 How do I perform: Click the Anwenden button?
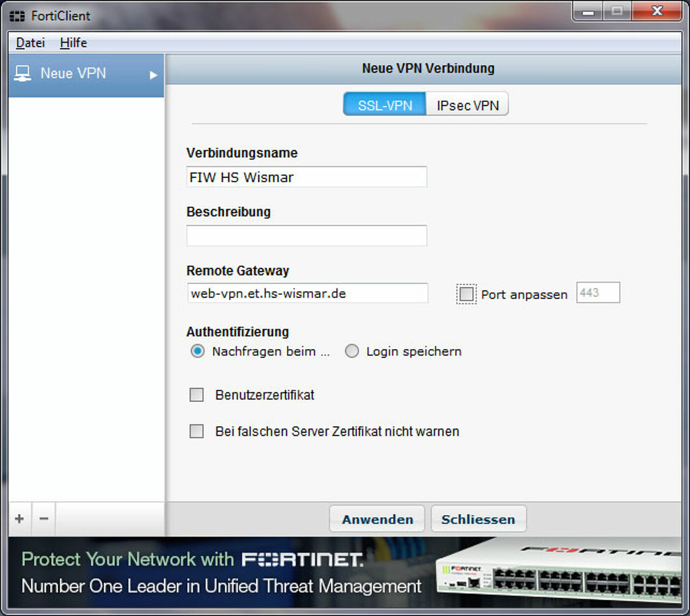pos(377,519)
